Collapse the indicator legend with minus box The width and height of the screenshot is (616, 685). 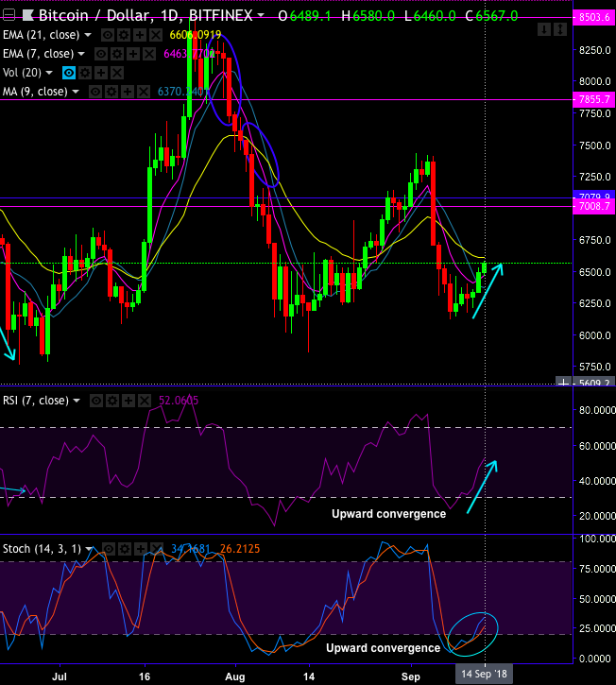pyautogui.click(x=9, y=16)
